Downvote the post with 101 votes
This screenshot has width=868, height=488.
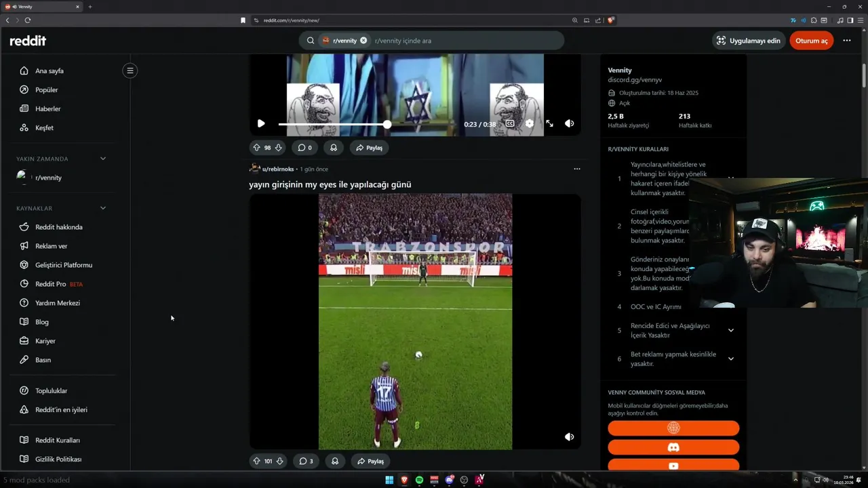(x=279, y=461)
